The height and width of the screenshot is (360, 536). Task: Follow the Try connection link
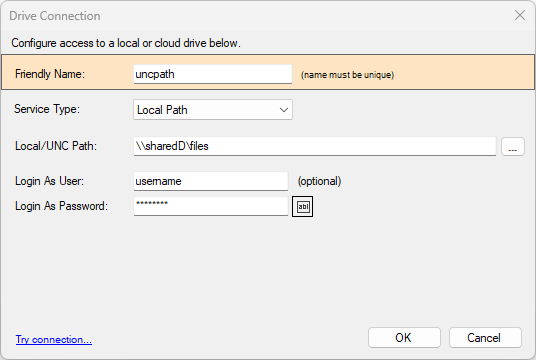click(x=54, y=339)
